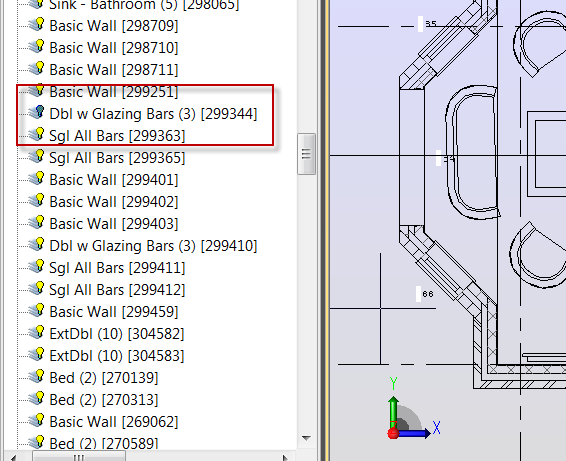Select Basic Wall [299459] item

tap(114, 312)
